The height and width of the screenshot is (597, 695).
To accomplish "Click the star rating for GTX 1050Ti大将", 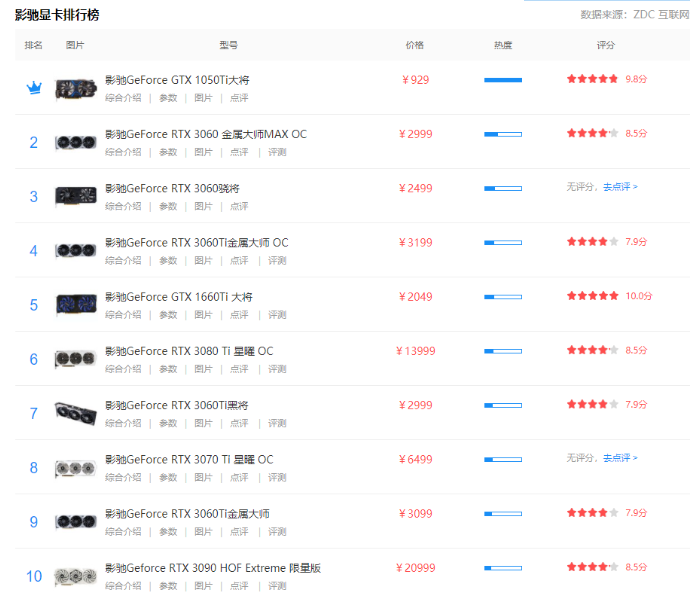I will pyautogui.click(x=592, y=78).
